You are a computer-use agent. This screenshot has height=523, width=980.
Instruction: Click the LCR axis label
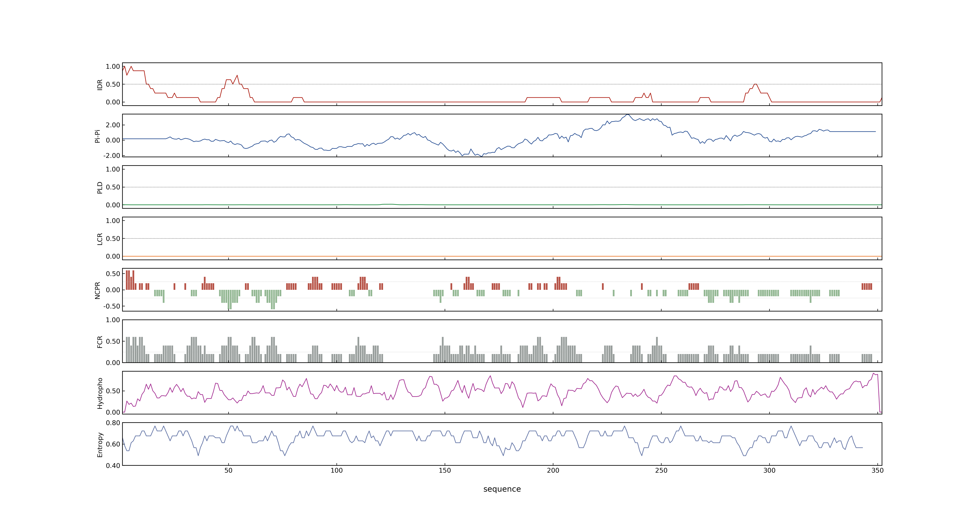coord(100,239)
